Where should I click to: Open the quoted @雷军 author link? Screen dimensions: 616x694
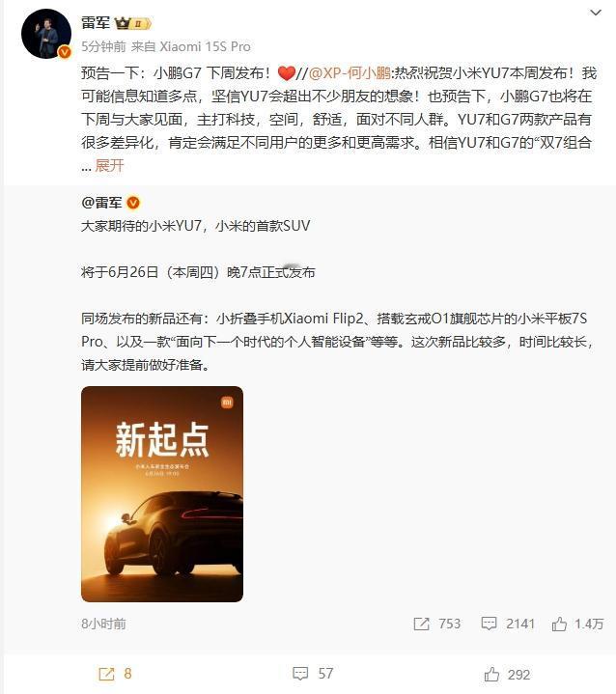point(101,203)
